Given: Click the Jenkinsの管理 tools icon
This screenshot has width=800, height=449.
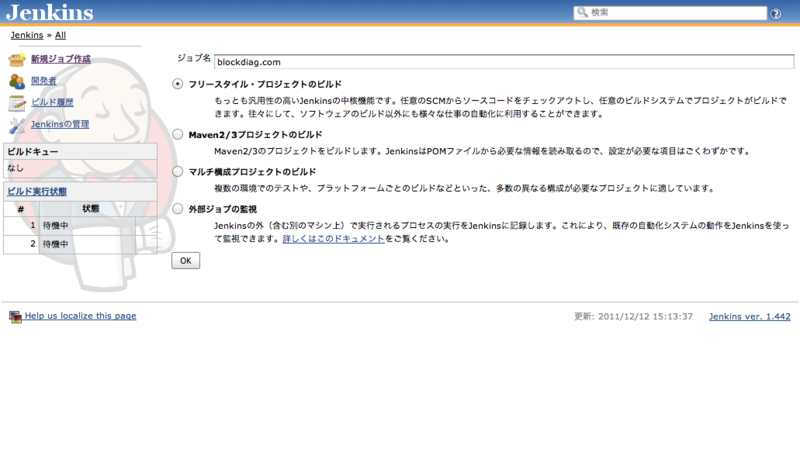Looking at the screenshot, I should [17, 124].
